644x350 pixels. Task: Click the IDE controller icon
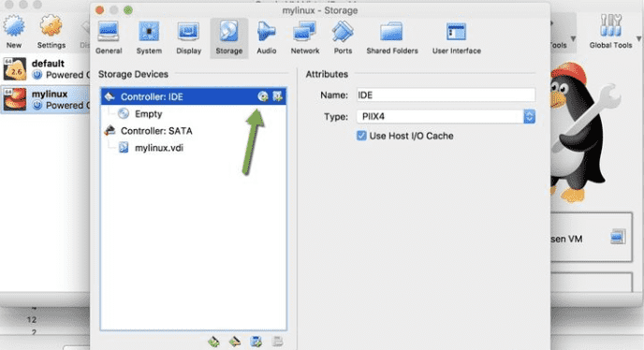click(110, 96)
